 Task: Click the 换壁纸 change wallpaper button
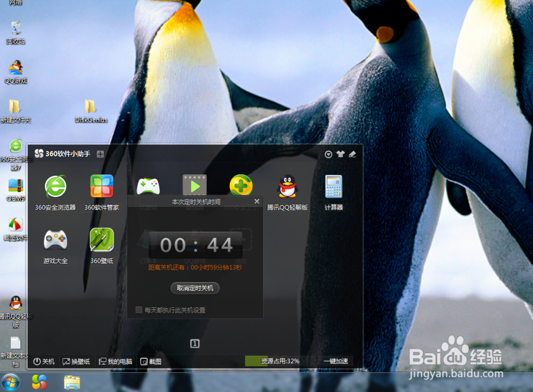coord(76,362)
